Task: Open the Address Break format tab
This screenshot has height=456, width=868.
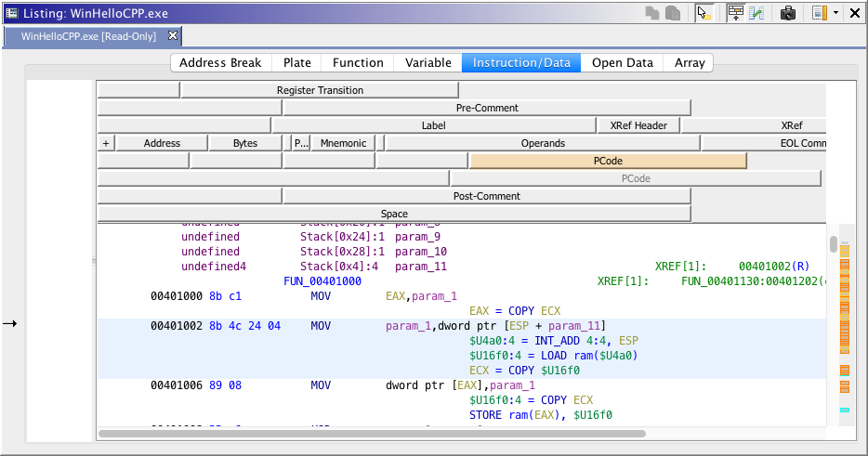Action: click(220, 63)
